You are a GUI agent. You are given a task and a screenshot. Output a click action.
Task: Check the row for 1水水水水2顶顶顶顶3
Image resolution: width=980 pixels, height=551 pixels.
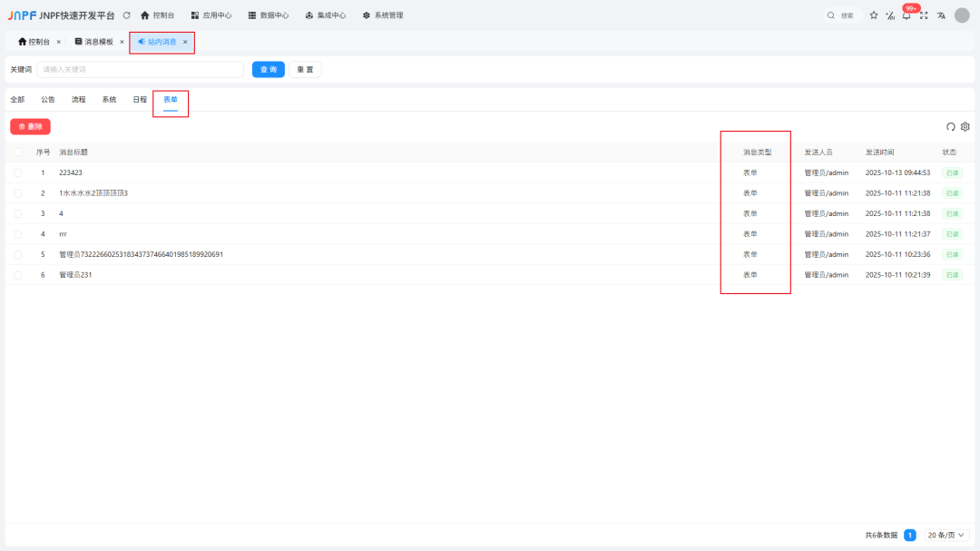coord(17,193)
